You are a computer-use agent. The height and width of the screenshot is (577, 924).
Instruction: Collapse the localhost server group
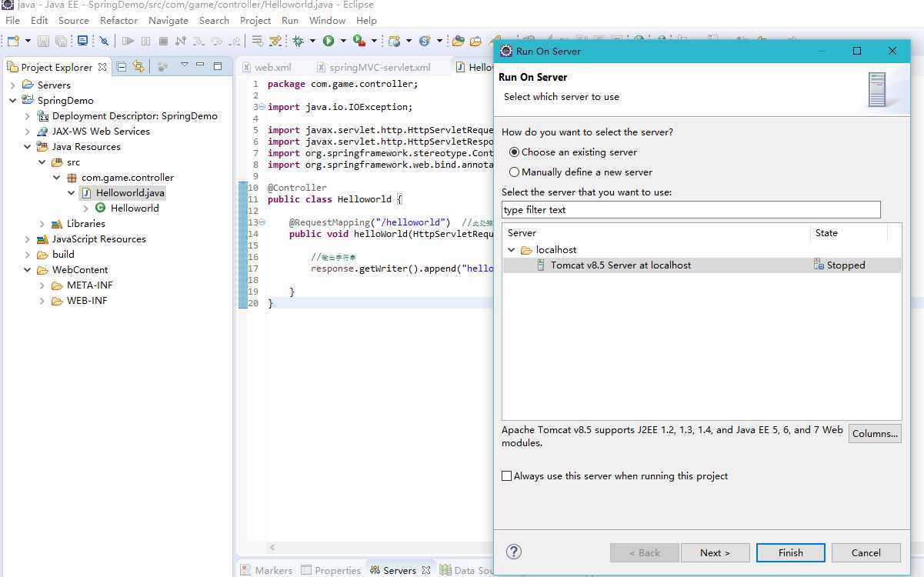click(512, 250)
